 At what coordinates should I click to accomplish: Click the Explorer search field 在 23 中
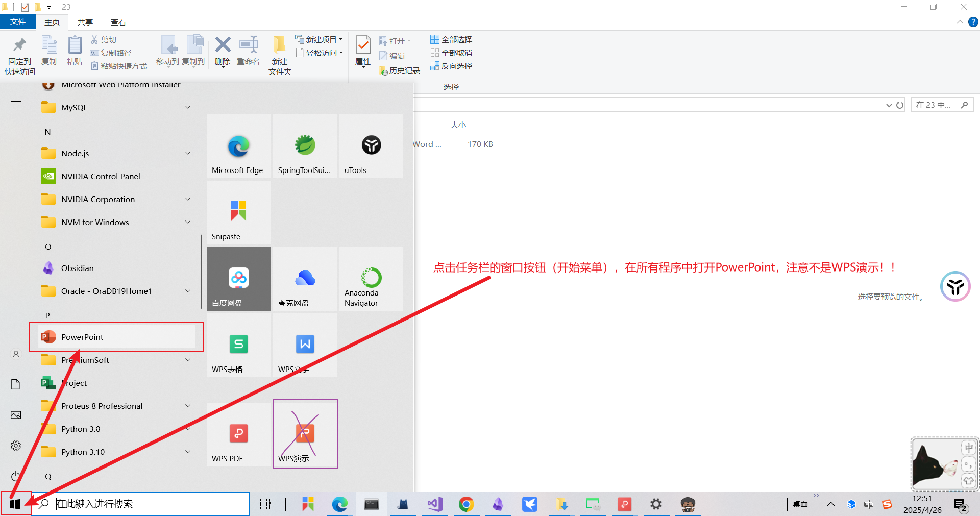pyautogui.click(x=942, y=105)
